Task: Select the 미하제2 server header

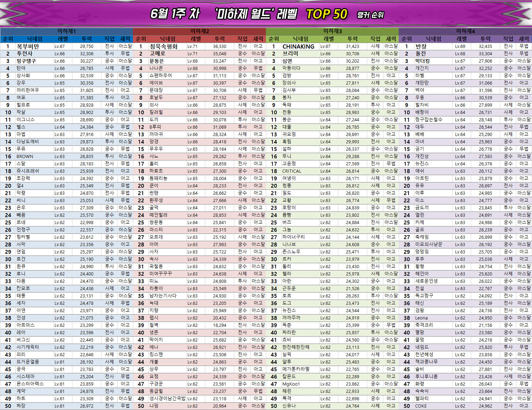Action: tap(199, 31)
